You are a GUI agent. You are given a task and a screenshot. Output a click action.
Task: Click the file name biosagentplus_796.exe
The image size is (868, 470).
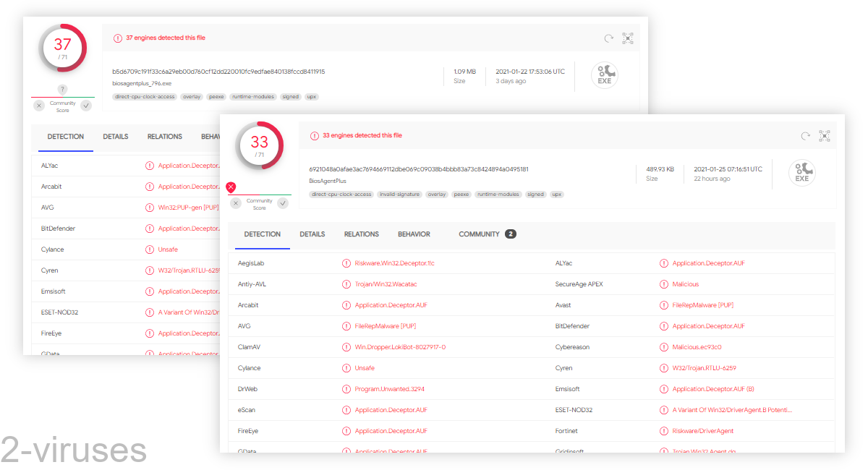142,83
